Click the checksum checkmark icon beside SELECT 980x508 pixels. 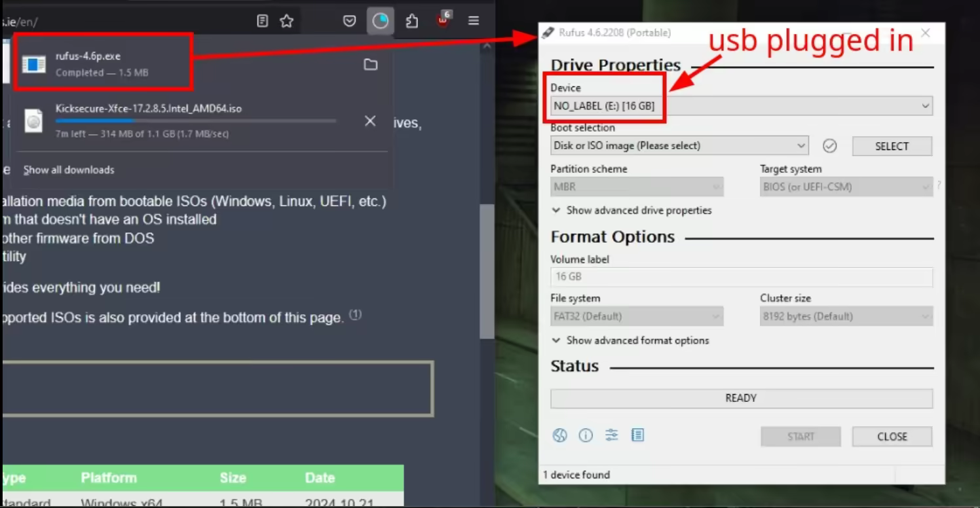(x=829, y=146)
